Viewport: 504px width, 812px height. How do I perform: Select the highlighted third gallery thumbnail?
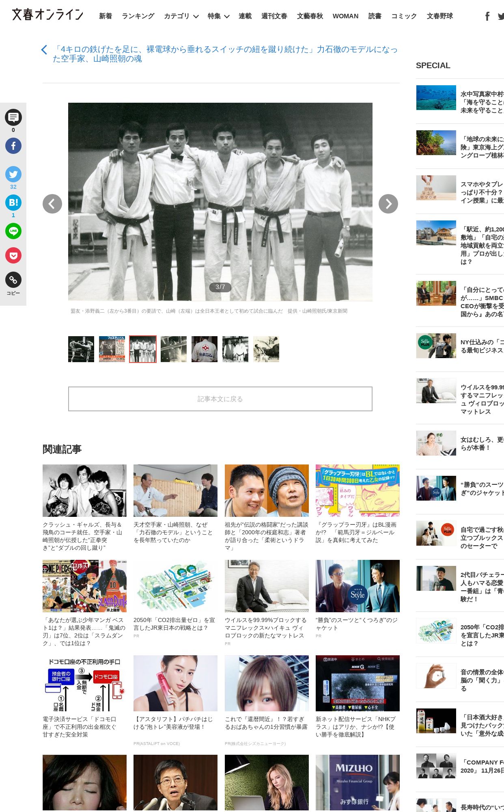143,349
